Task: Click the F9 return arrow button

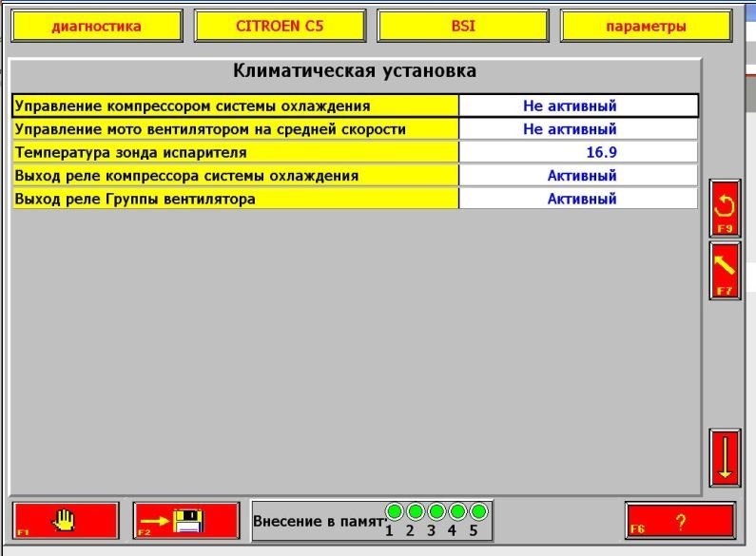Action: [x=725, y=208]
